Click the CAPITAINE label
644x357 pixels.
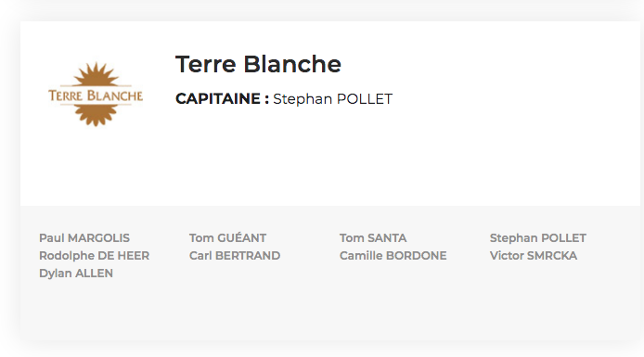pos(222,99)
